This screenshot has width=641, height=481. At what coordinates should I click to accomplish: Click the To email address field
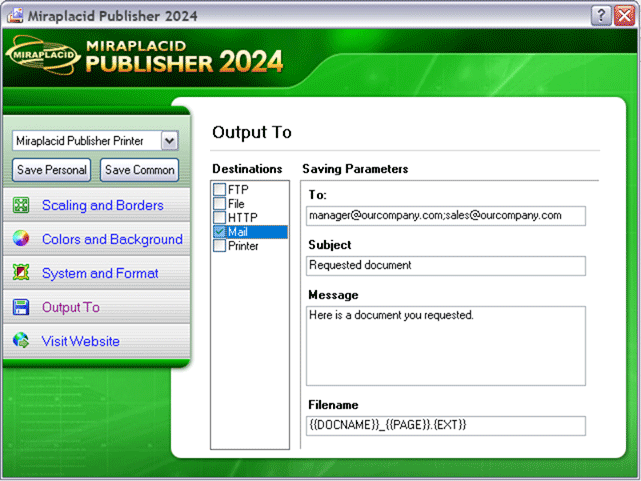(x=445, y=216)
